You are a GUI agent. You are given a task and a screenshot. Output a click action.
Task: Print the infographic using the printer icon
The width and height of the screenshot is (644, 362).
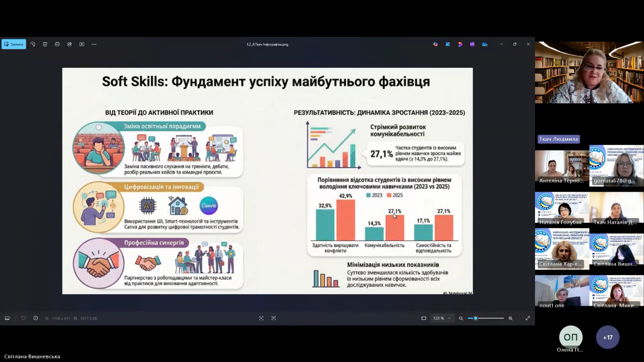point(57,44)
